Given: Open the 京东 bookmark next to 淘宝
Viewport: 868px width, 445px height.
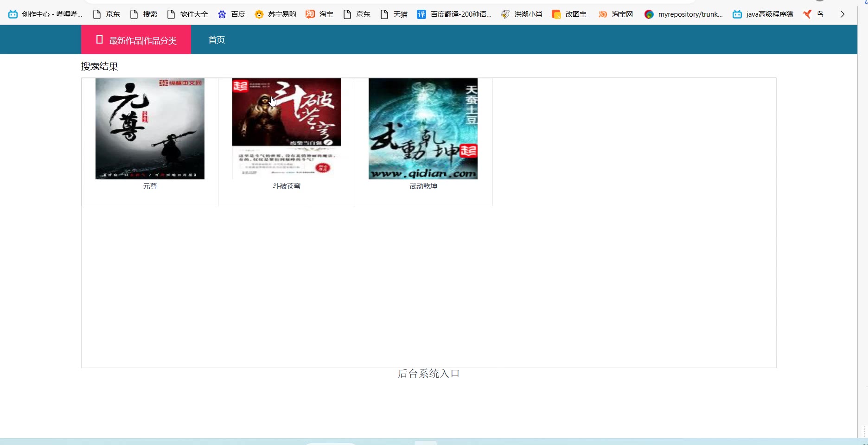Looking at the screenshot, I should click(357, 14).
